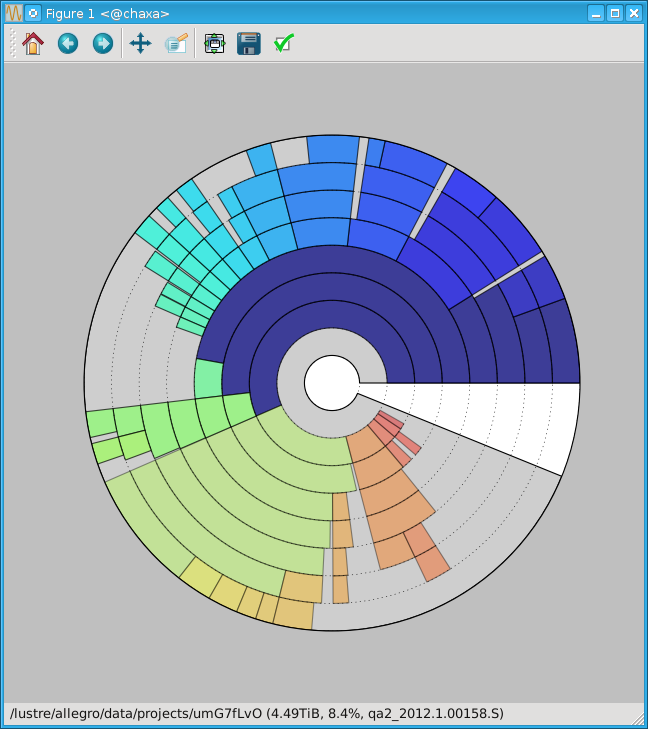The width and height of the screenshot is (648, 729).
Task: Go forward to next view arrow
Action: coord(103,44)
